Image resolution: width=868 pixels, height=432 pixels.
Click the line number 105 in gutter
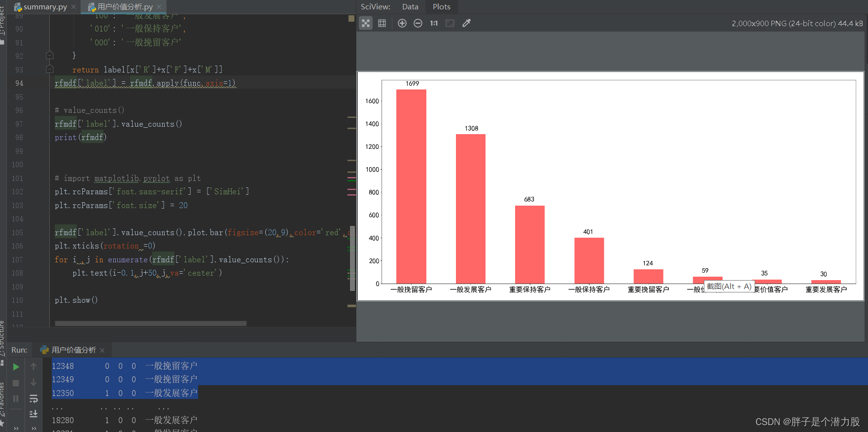(x=17, y=232)
